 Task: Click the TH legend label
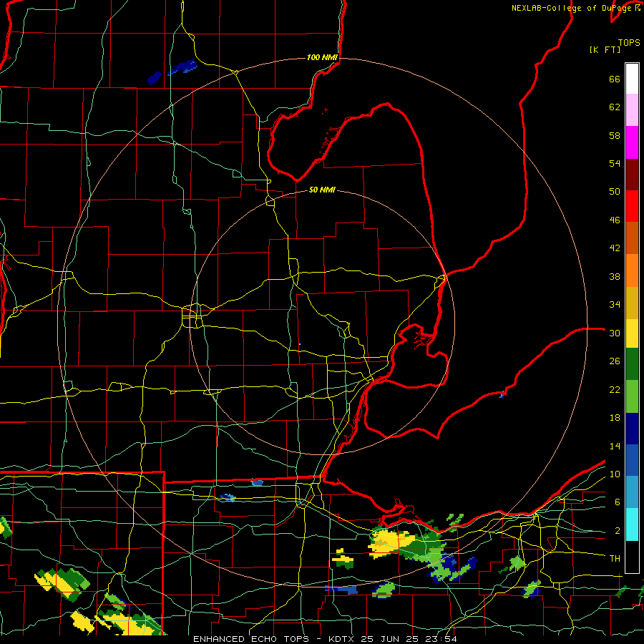(x=615, y=559)
